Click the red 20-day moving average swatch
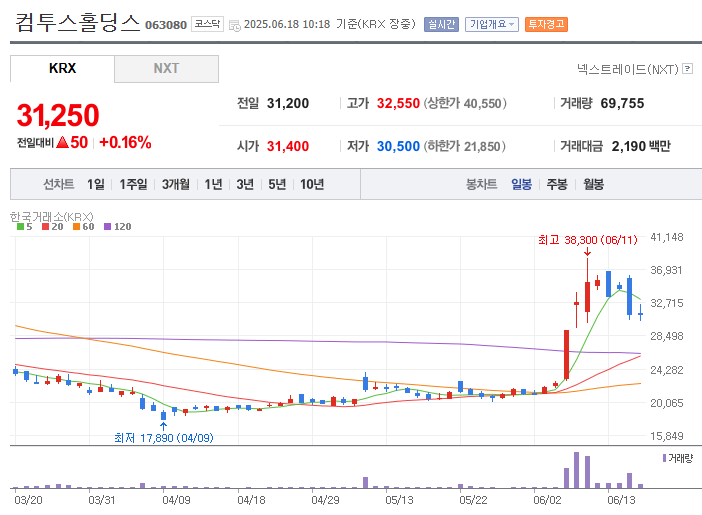 pyautogui.click(x=45, y=227)
